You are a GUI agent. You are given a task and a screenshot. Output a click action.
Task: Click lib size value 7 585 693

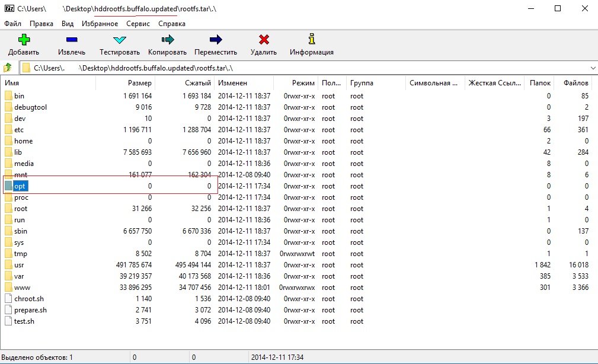pos(137,152)
